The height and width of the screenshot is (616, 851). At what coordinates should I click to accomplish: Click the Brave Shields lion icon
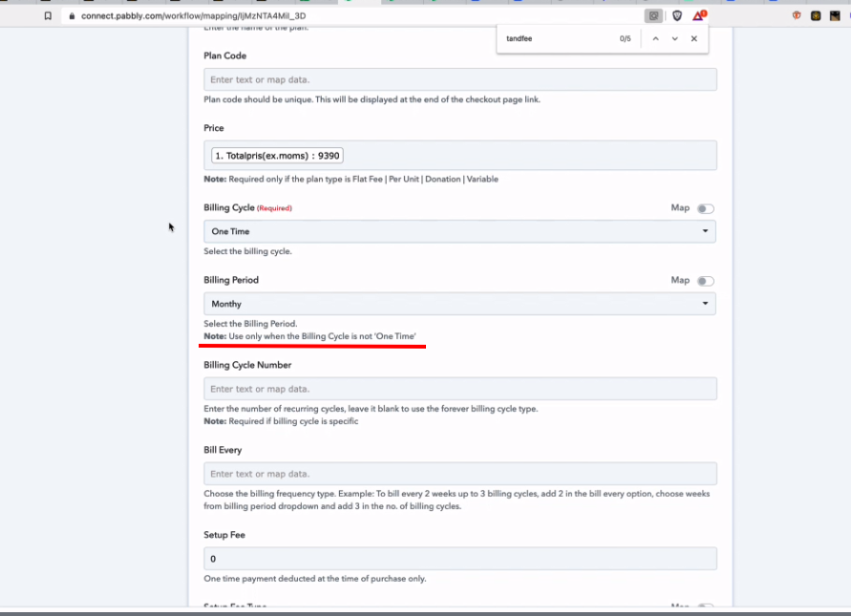pyautogui.click(x=677, y=16)
